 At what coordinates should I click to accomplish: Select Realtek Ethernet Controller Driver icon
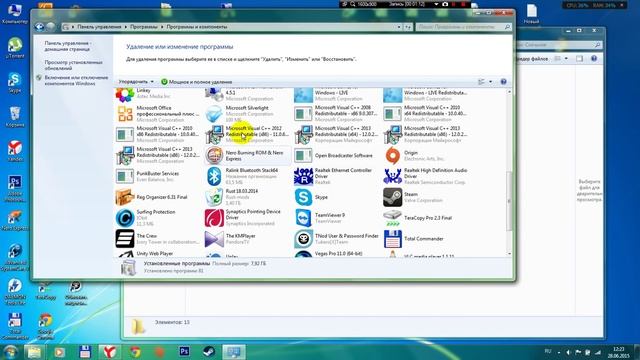pyautogui.click(x=303, y=176)
